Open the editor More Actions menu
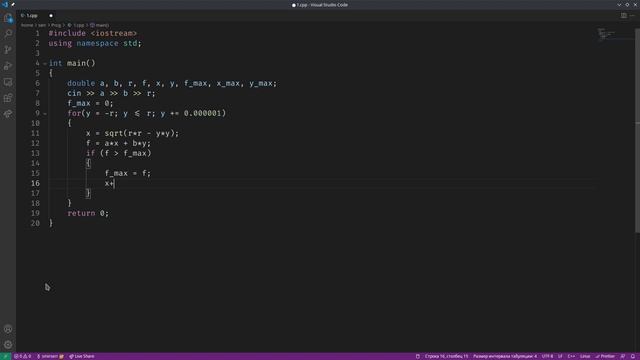 (x=633, y=16)
